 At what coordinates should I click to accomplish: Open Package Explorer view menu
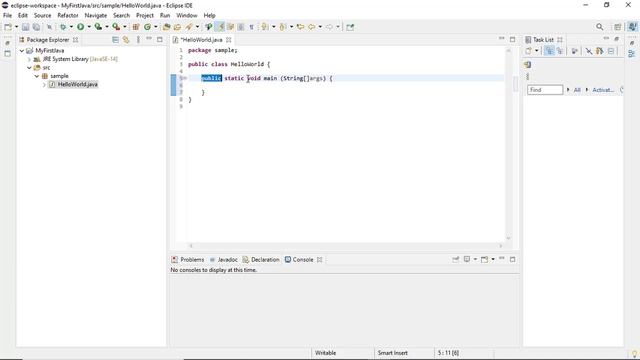[x=138, y=40]
